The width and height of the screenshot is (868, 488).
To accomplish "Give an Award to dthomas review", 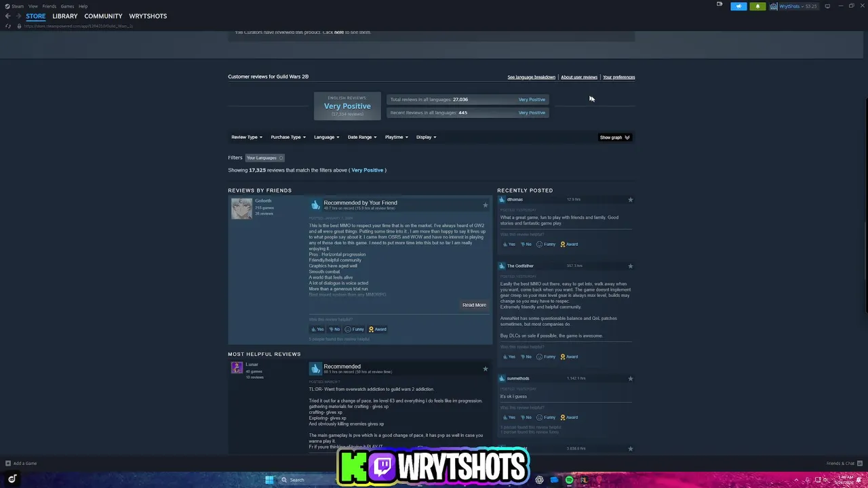I will (569, 244).
